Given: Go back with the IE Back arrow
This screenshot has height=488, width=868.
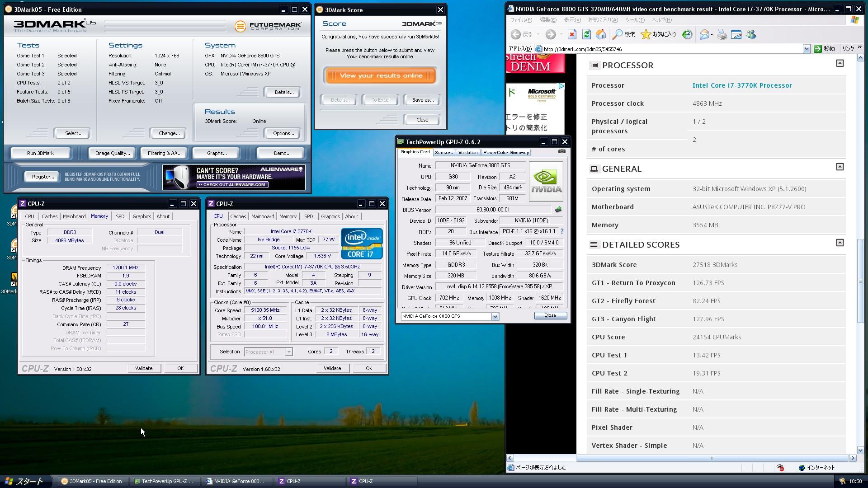Looking at the screenshot, I should pyautogui.click(x=516, y=34).
